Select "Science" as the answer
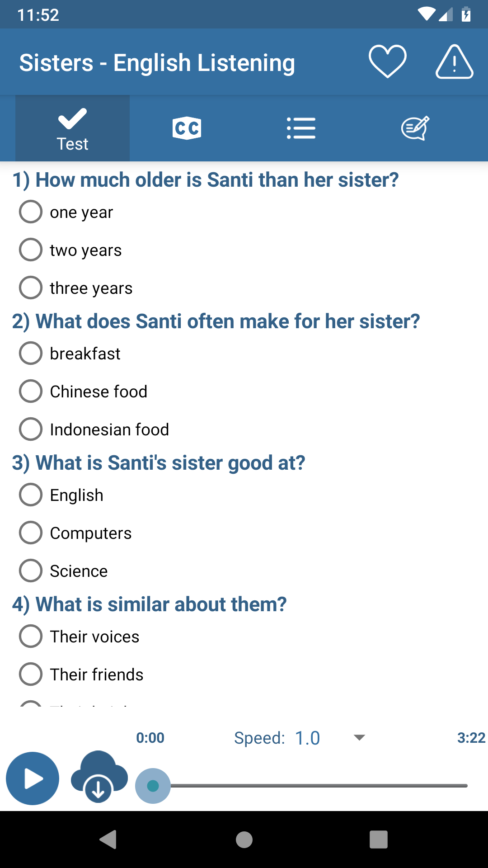The image size is (488, 868). pos(31,571)
